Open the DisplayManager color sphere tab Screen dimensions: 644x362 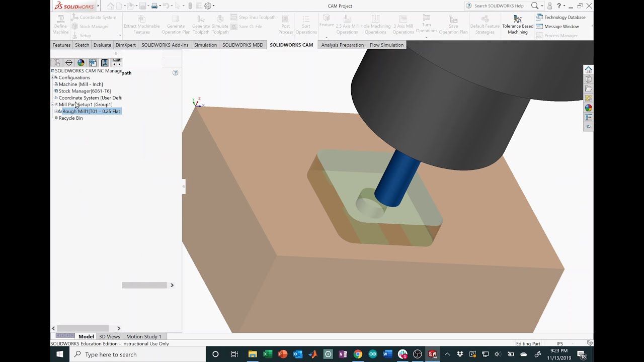(81, 63)
